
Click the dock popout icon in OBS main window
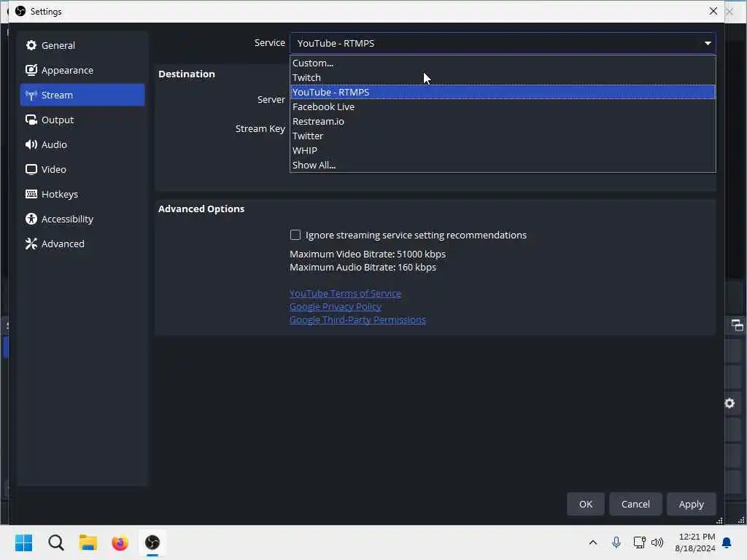(737, 326)
